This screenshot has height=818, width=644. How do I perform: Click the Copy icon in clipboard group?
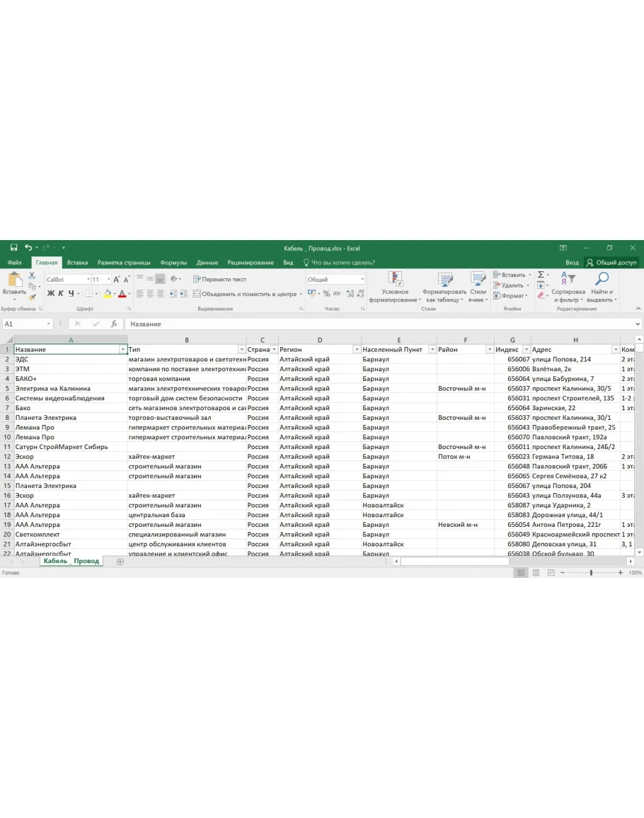pos(32,286)
